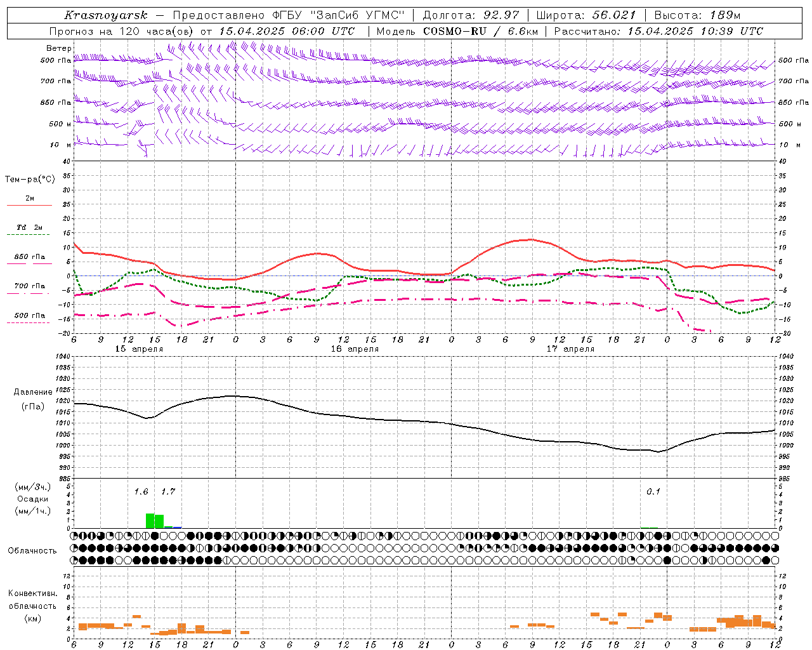
Task: Click the Рассчитано: 15.04.2025 10:39 UTC timestamp
Action: click(x=658, y=31)
